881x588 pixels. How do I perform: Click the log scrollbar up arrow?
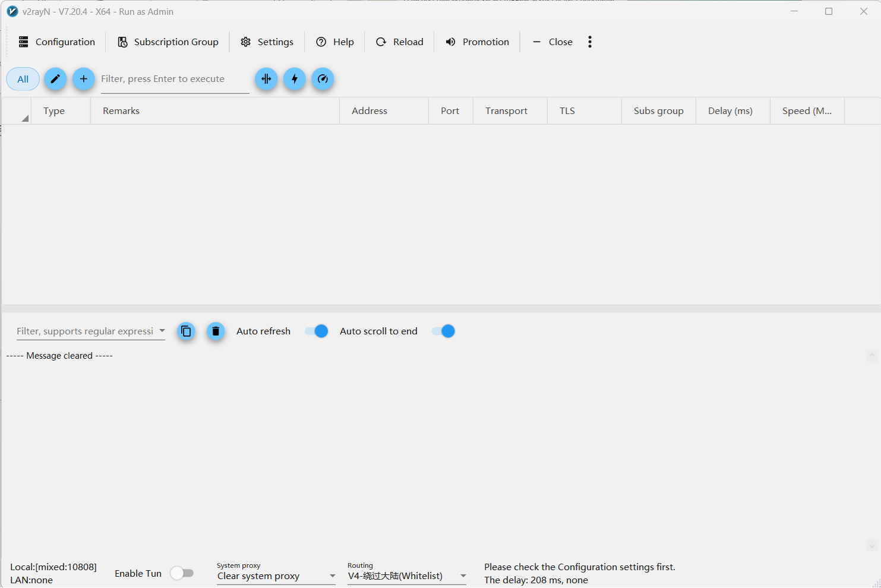872,356
